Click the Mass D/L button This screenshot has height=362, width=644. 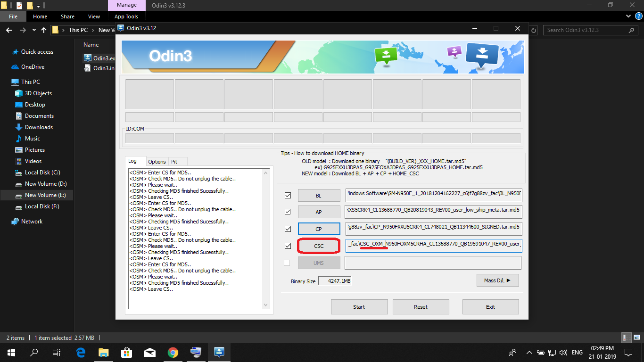497,280
